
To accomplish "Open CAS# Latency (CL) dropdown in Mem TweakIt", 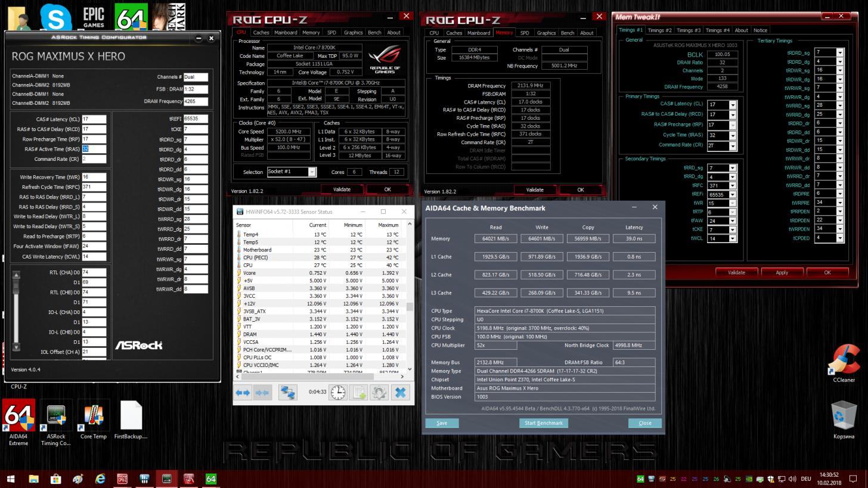I will tap(733, 104).
